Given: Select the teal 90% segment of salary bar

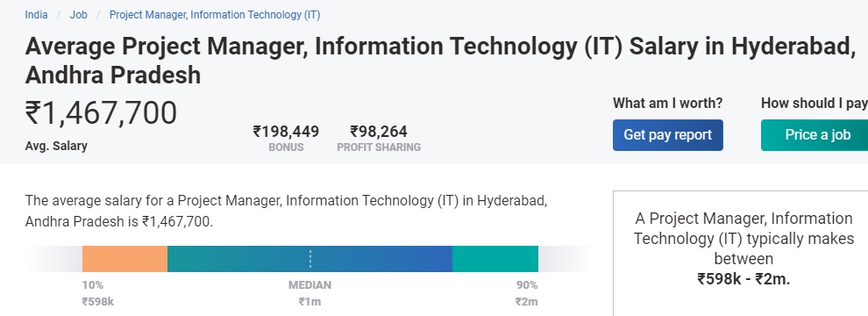Looking at the screenshot, I should tap(494, 259).
